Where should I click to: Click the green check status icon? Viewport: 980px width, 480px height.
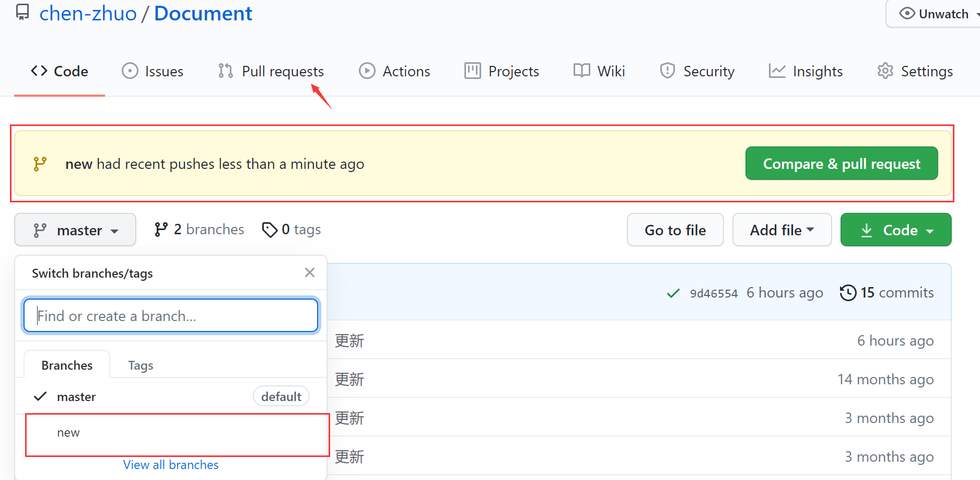click(673, 293)
